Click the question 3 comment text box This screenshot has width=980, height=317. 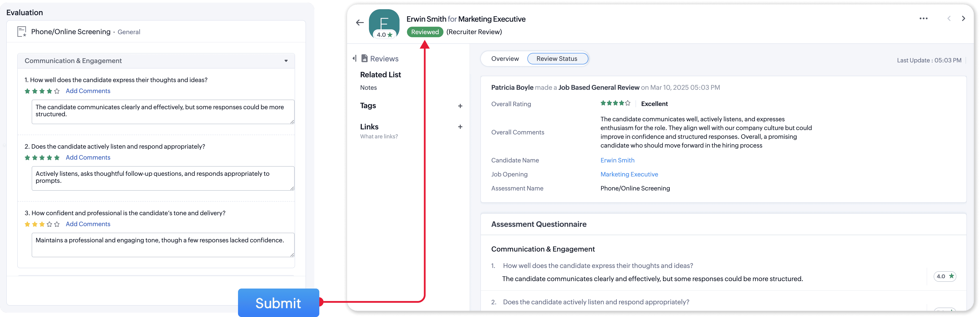click(x=163, y=245)
